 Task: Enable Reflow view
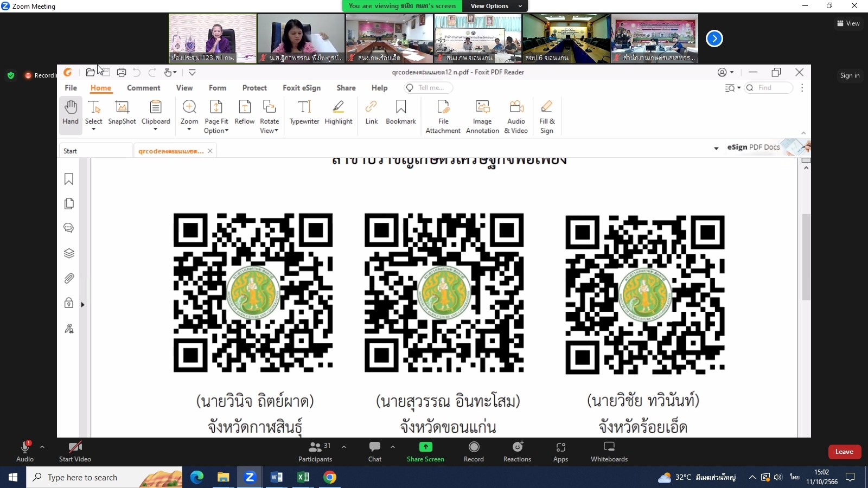245,112
